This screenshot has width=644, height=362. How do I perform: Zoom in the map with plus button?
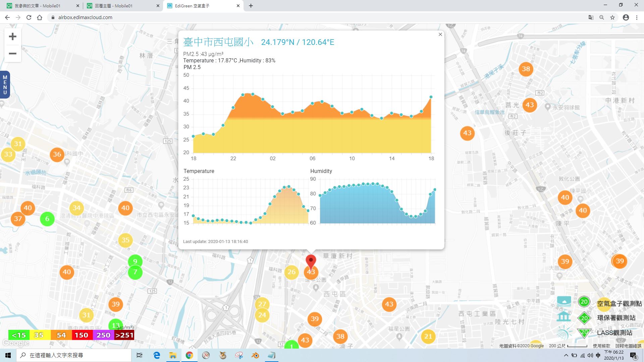12,37
